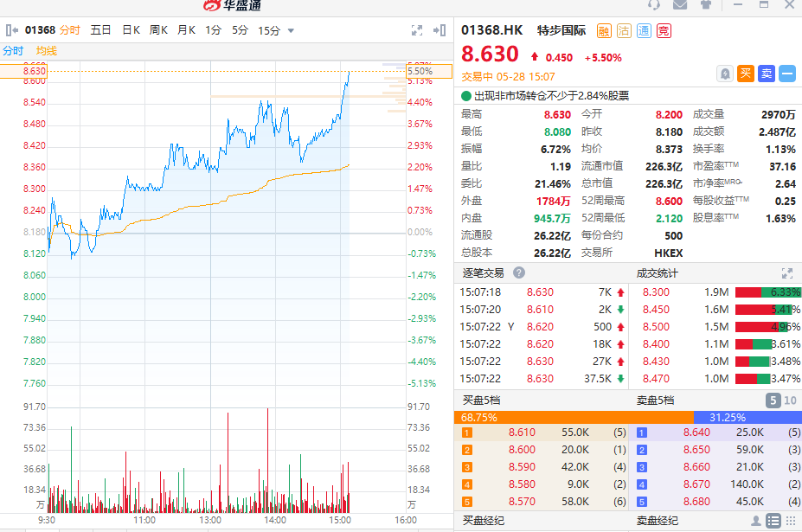Select the 15:07:20 tick trade row
Viewport: 802px width, 532px height.
click(542, 310)
